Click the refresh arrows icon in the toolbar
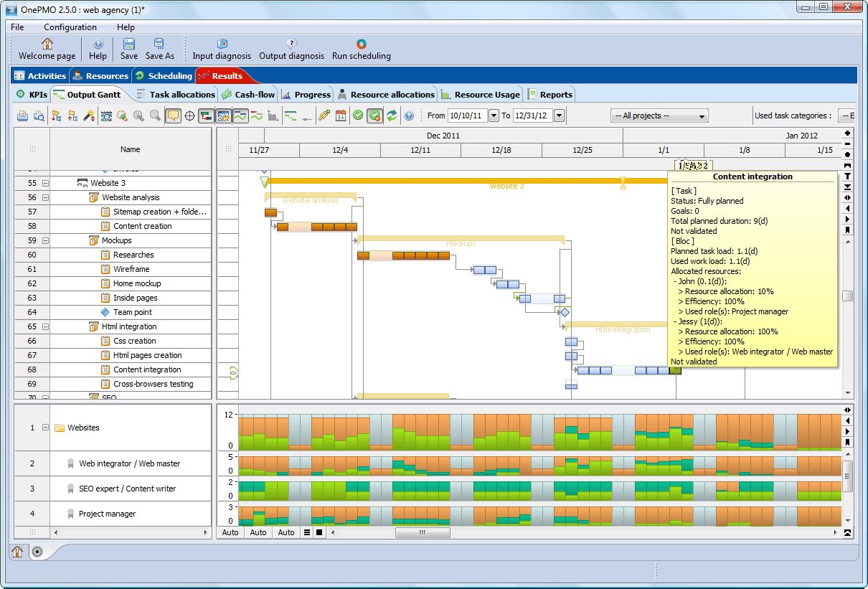868x589 pixels. [392, 115]
